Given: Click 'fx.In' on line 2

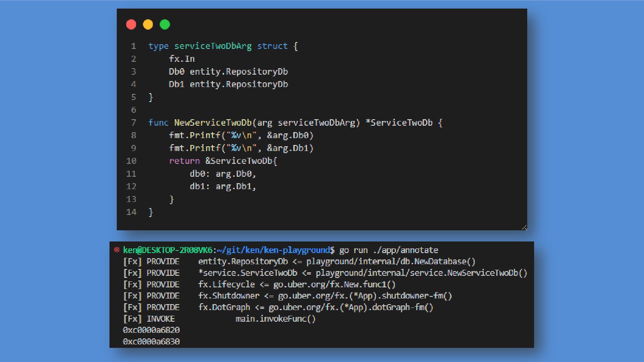Looking at the screenshot, I should pos(182,59).
